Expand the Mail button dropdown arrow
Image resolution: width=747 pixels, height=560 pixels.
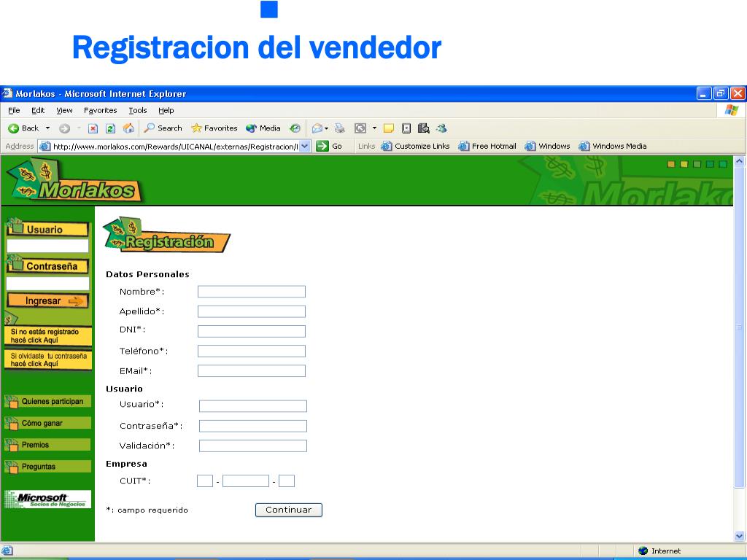point(326,128)
